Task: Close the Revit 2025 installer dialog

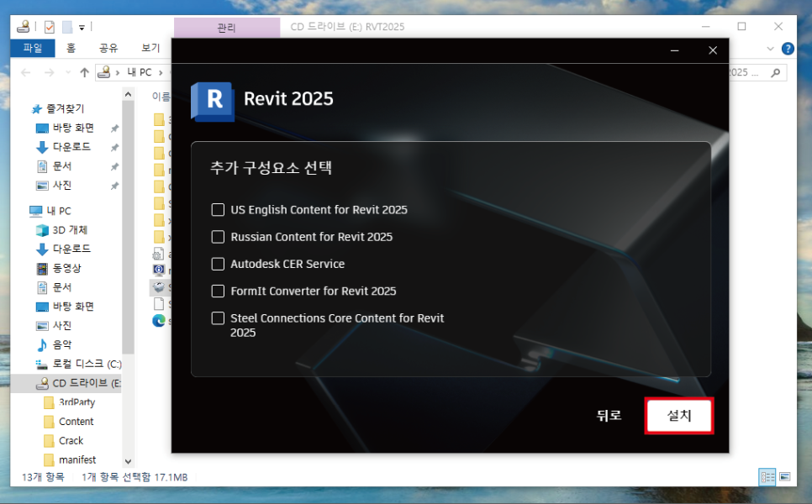Action: [713, 50]
